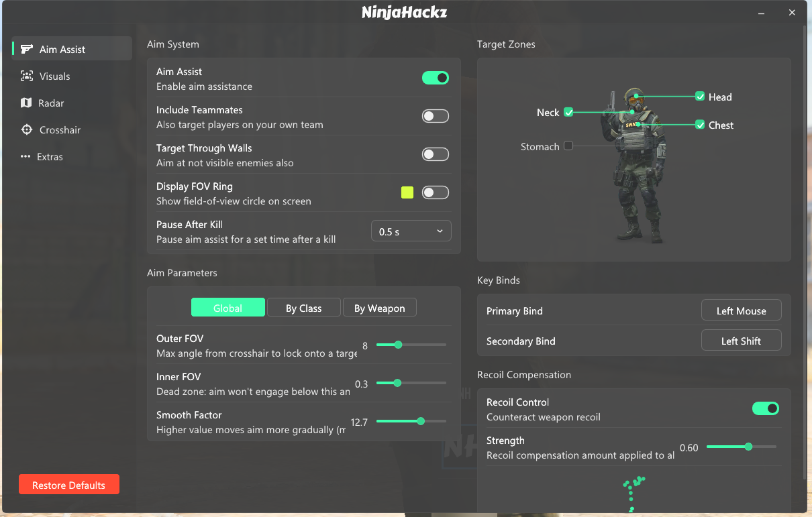The image size is (812, 517).
Task: Click 'Counteract weapon recoil' description text
Action: [544, 417]
